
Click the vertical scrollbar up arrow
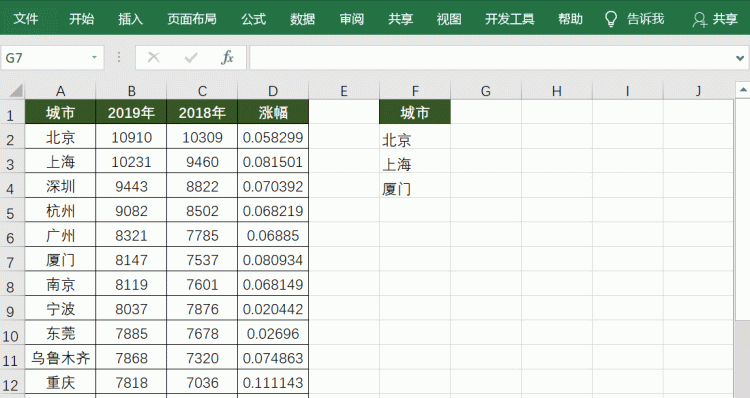[743, 90]
